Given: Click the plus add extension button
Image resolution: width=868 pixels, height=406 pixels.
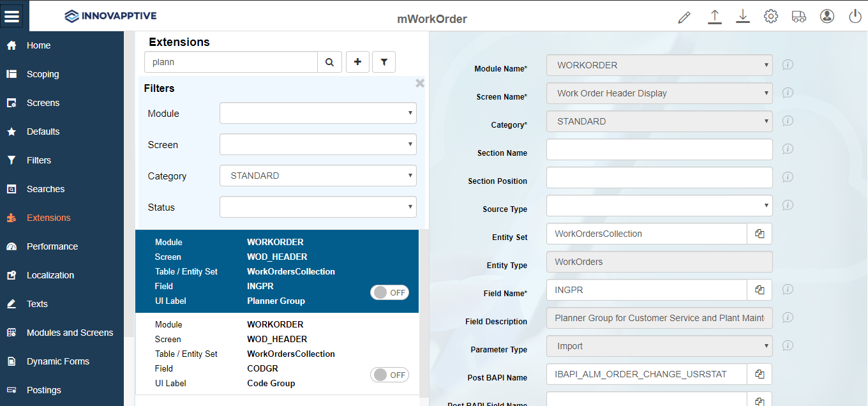Looking at the screenshot, I should [x=357, y=62].
